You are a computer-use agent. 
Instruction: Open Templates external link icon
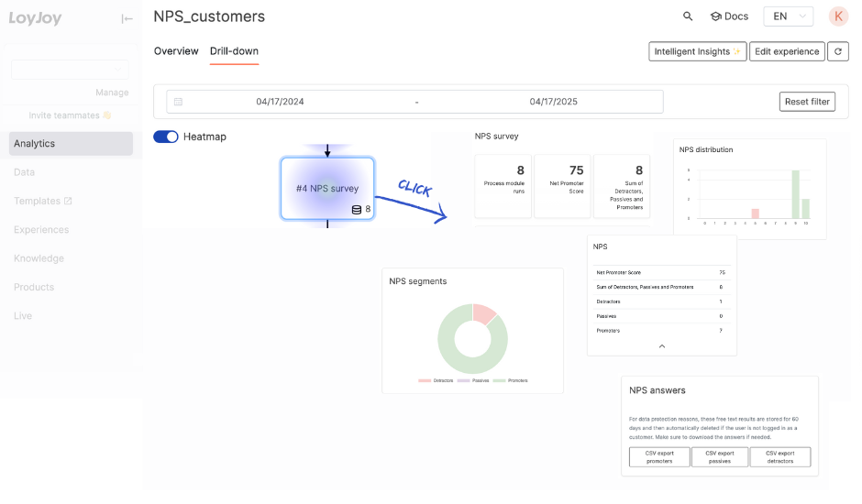click(68, 202)
